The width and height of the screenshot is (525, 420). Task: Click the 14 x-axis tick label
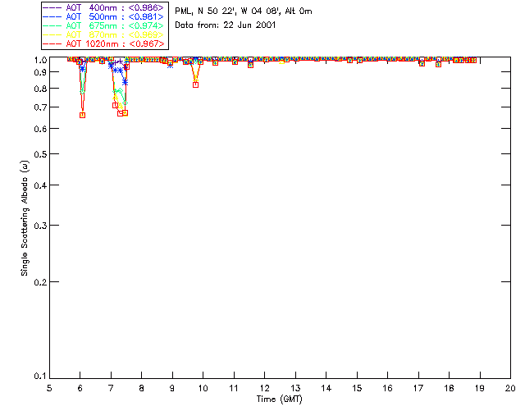pyautogui.click(x=326, y=388)
